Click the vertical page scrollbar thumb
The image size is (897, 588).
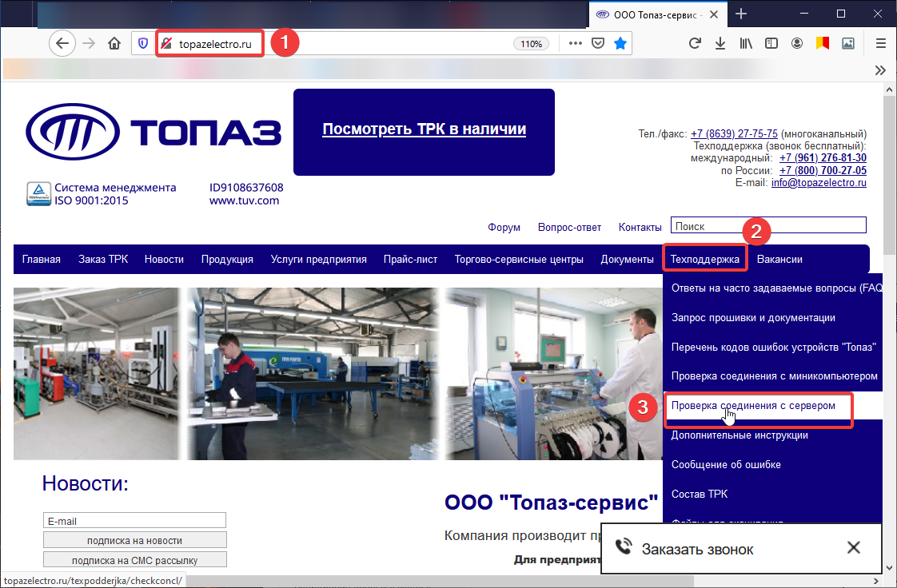tap(890, 175)
